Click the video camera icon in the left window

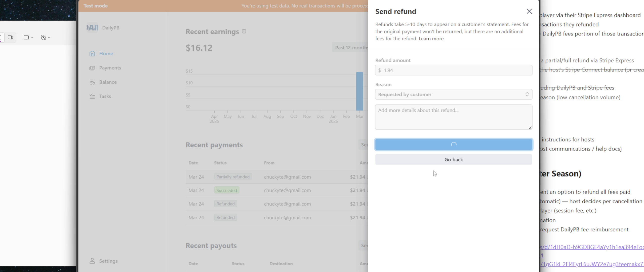pos(10,37)
